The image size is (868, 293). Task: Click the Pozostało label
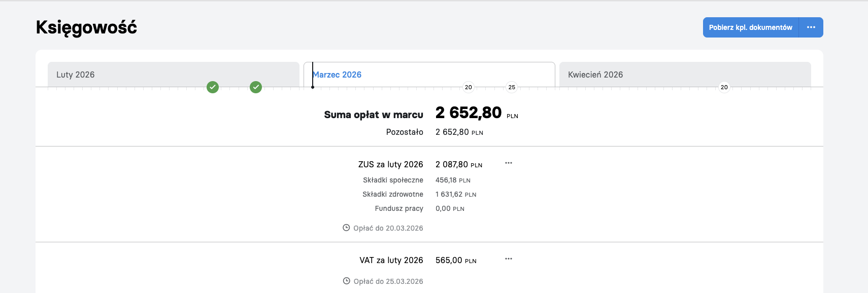click(x=405, y=132)
